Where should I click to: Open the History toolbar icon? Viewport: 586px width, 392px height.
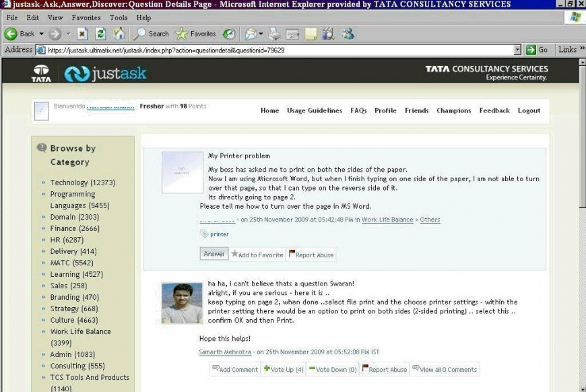[x=229, y=34]
